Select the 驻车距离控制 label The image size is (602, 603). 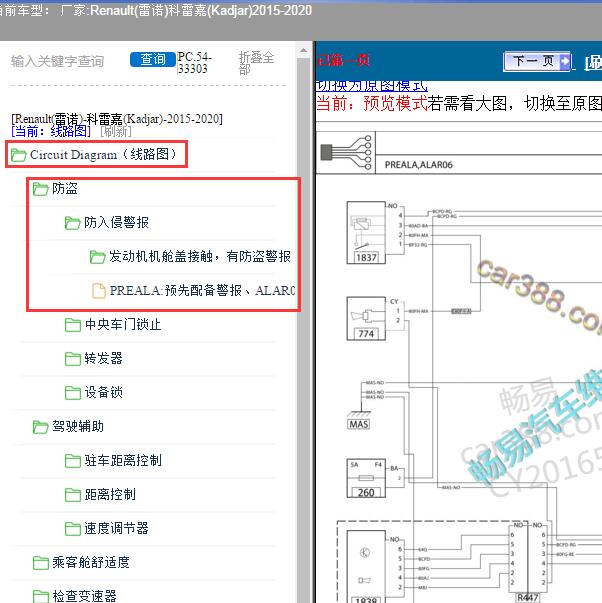click(123, 460)
